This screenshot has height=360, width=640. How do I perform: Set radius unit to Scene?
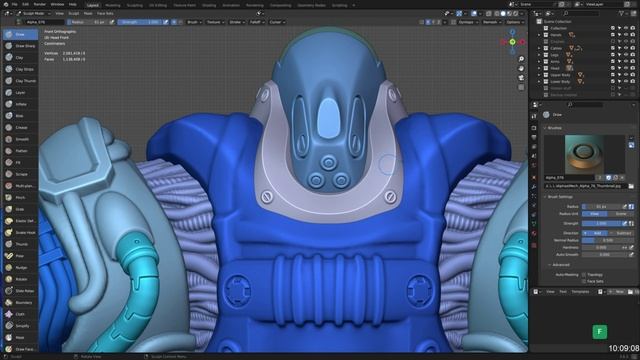(x=621, y=214)
